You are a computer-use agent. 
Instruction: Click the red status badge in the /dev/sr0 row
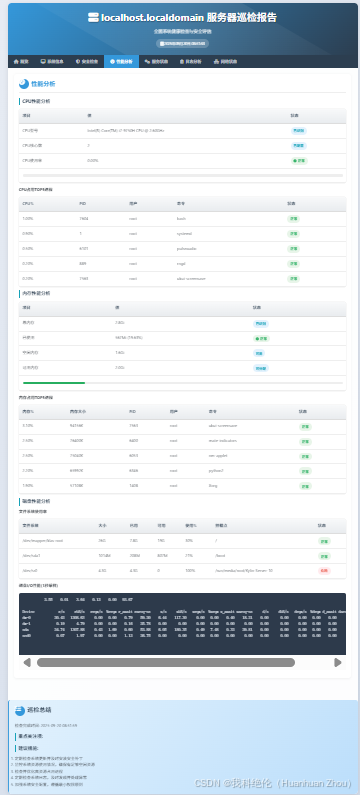(x=325, y=571)
